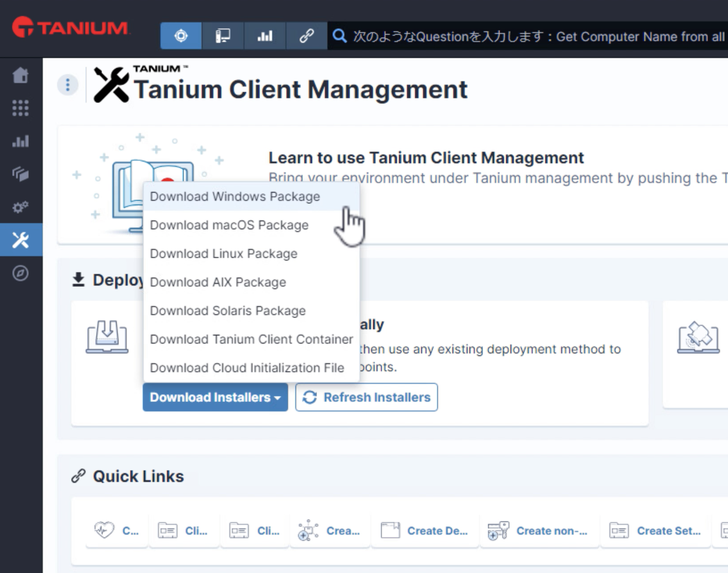Open the bar chart icon in top toolbar

point(265,36)
